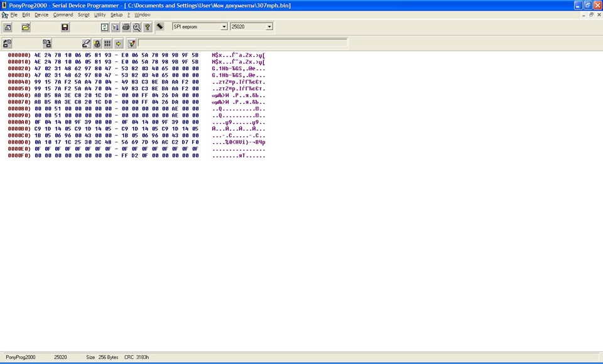Click the New Window toolbar icon
603x364 pixels.
coord(8,27)
